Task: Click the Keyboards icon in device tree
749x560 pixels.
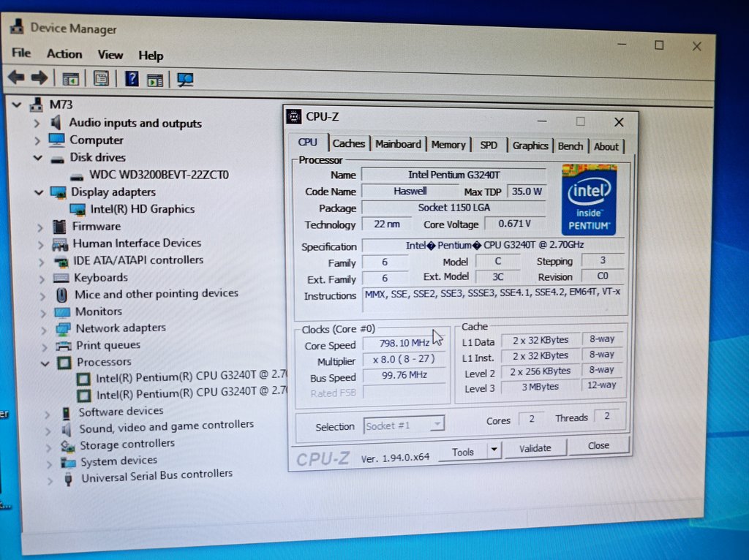Action: [x=61, y=277]
